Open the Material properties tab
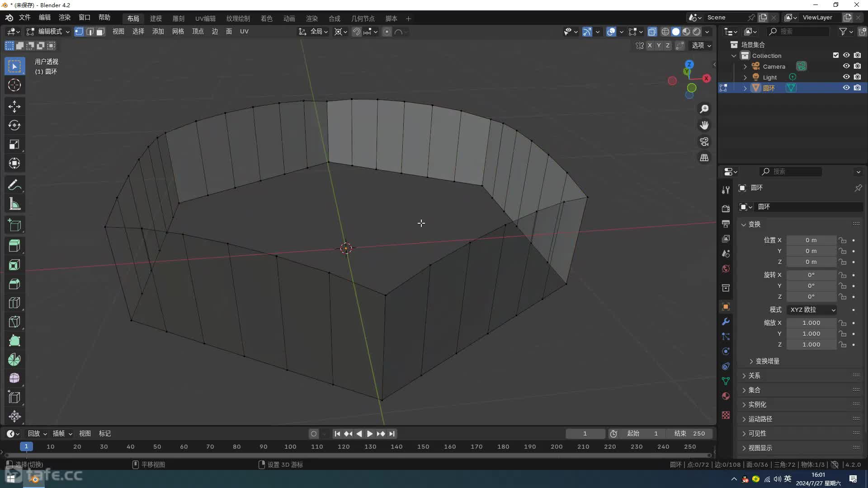 point(726,396)
